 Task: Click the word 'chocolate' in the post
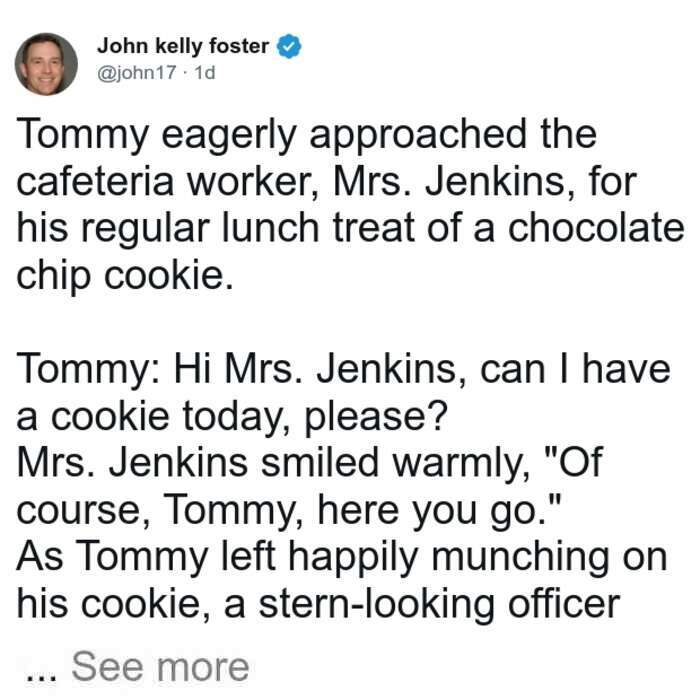tap(596, 228)
